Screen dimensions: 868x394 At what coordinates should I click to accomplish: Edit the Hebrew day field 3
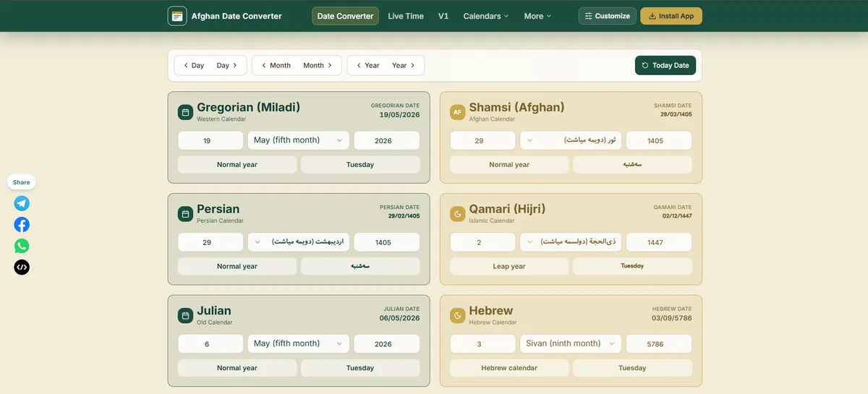coord(482,343)
